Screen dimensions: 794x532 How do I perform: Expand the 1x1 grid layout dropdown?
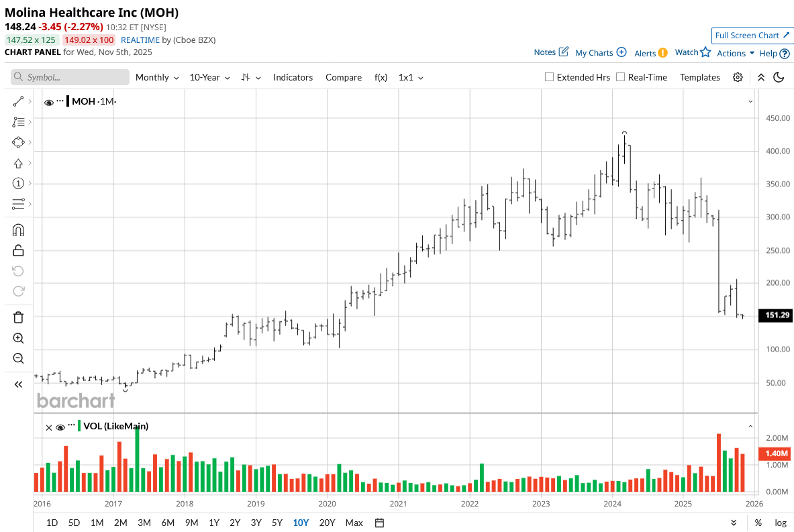point(411,77)
